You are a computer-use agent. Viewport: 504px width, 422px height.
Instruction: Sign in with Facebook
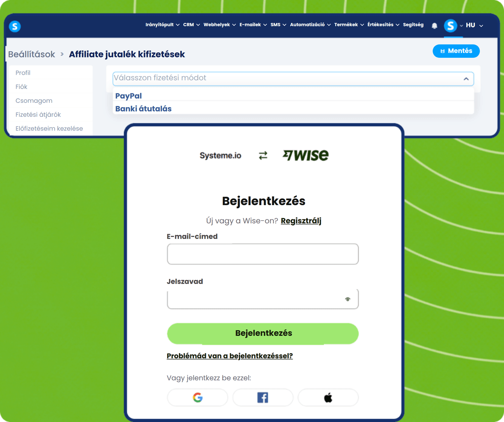263,397
